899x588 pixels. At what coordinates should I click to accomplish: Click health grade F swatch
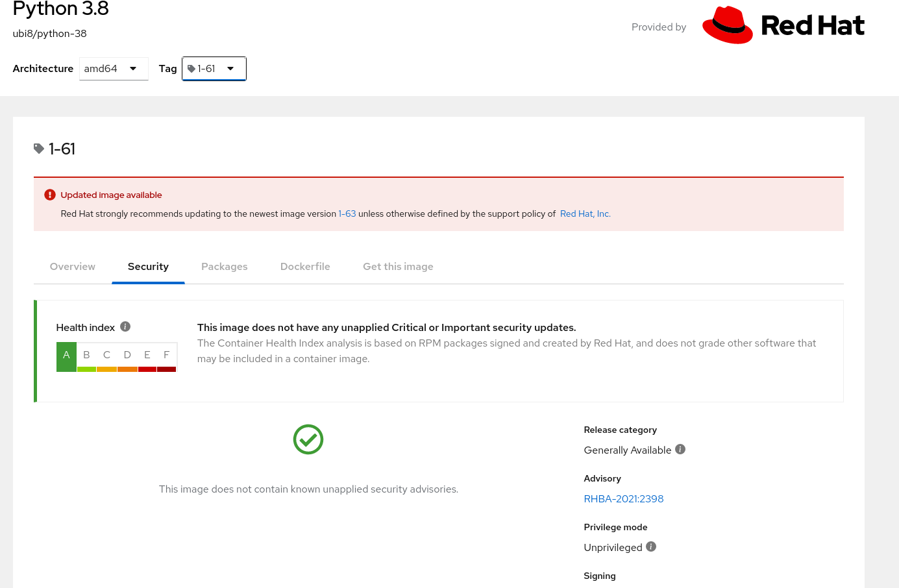point(167,357)
